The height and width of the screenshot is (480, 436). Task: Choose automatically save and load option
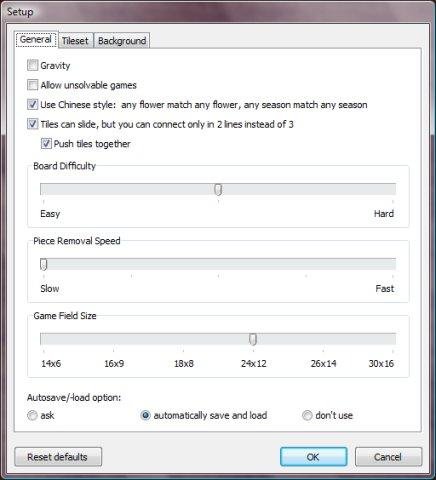146,415
